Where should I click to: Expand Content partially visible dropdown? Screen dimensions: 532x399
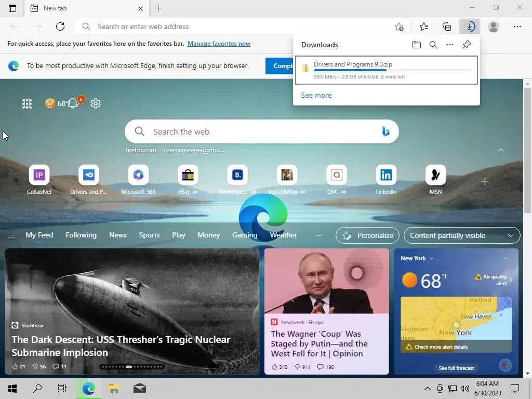pos(462,235)
